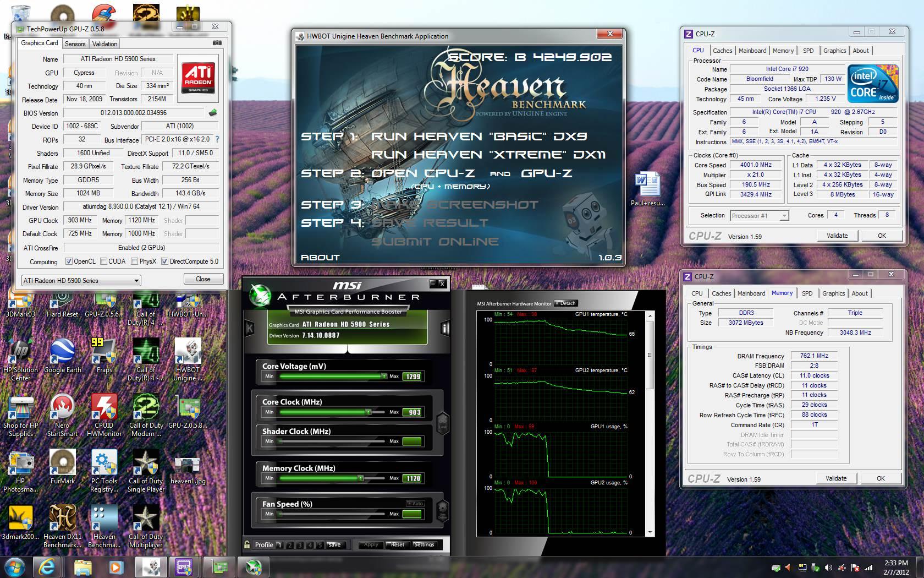This screenshot has height=578, width=924.
Task: Click the Windows Start orb
Action: [x=15, y=567]
